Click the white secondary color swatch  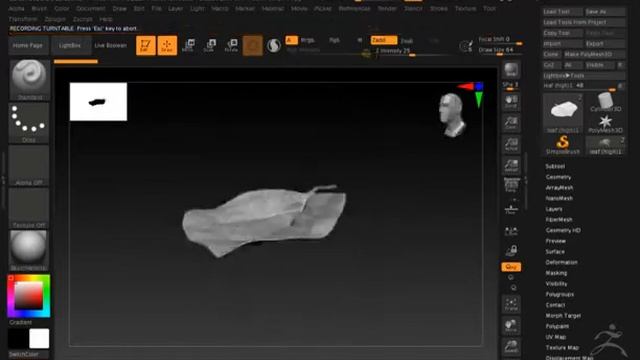pos(39,339)
